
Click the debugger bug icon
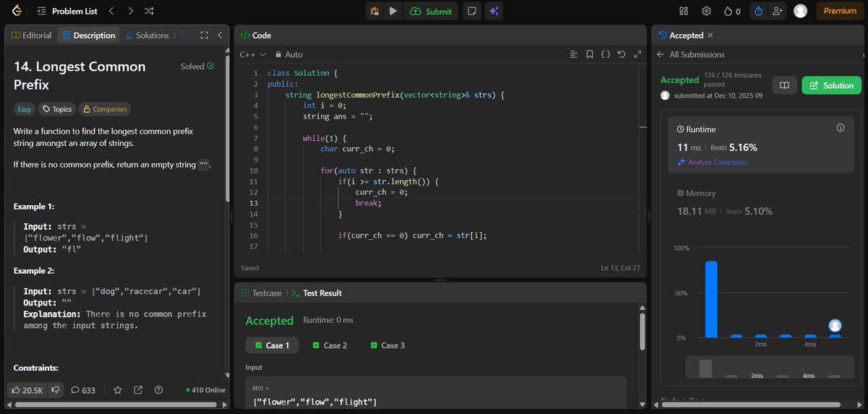(x=374, y=11)
